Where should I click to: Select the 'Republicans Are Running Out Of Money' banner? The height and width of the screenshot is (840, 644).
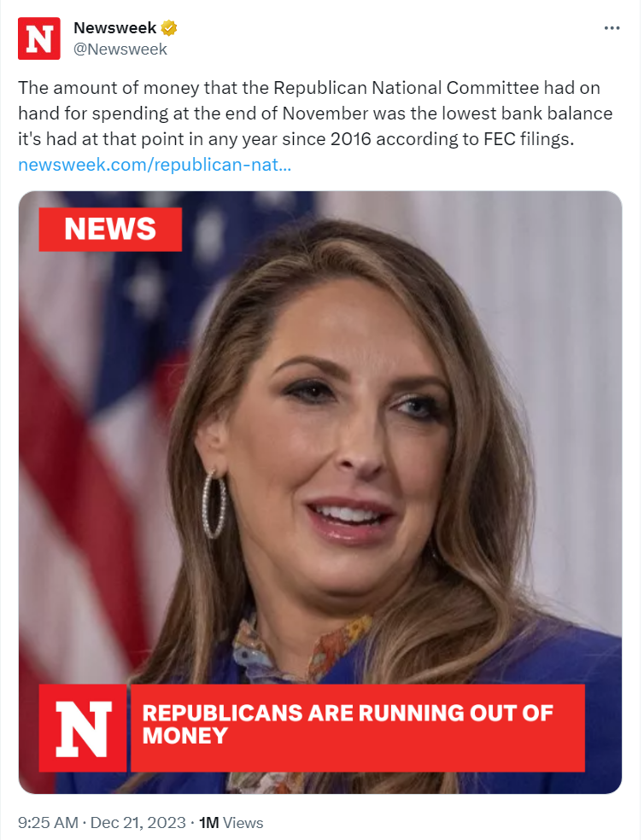(358, 728)
